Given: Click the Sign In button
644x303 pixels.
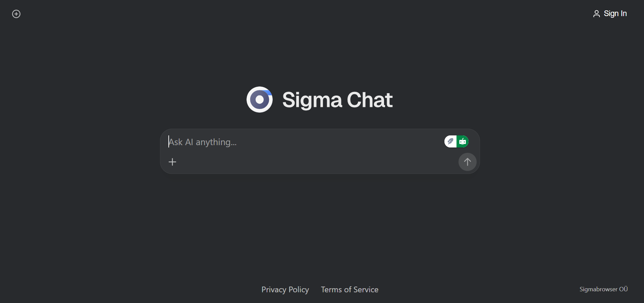Looking at the screenshot, I should click(x=615, y=14).
